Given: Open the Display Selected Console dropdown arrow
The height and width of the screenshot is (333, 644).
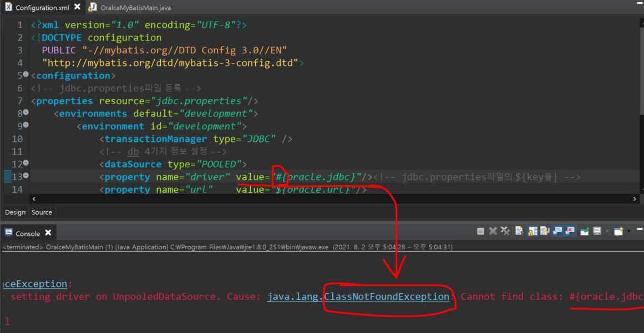Looking at the screenshot, I should tap(607, 232).
